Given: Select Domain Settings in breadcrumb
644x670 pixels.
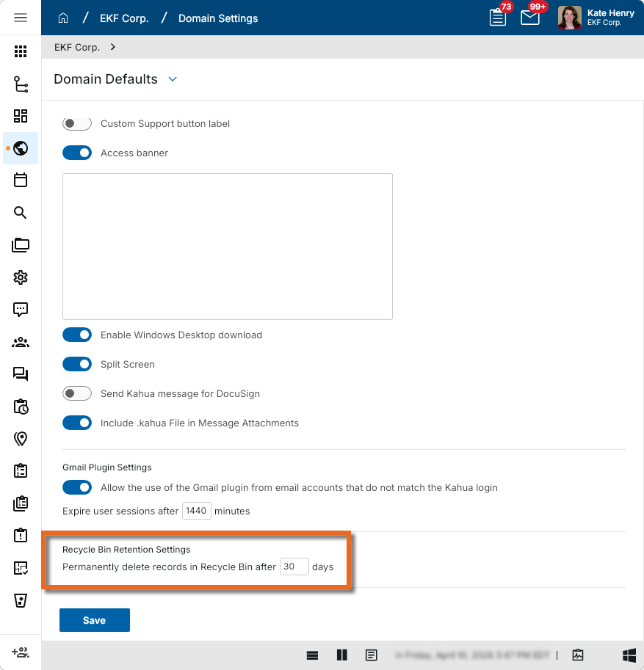Looking at the screenshot, I should pos(218,18).
